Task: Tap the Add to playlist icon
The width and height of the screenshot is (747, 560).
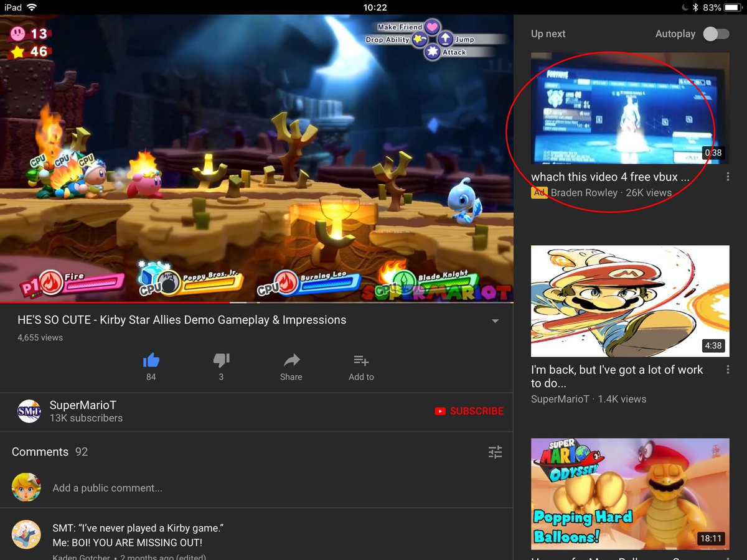Action: click(x=361, y=360)
